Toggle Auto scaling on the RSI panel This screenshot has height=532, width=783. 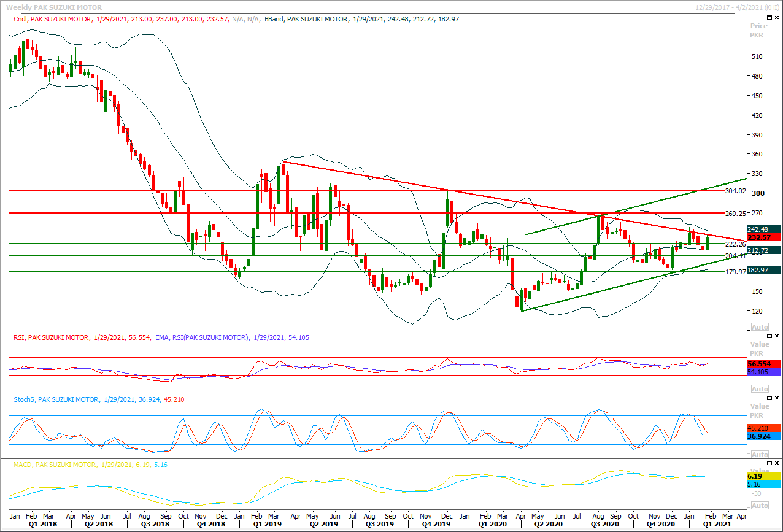[760, 389]
